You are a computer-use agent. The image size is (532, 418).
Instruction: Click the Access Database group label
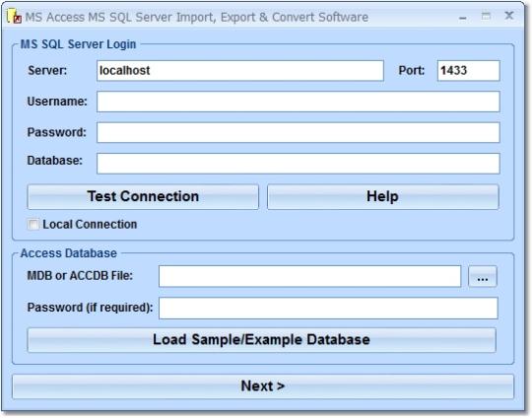69,253
